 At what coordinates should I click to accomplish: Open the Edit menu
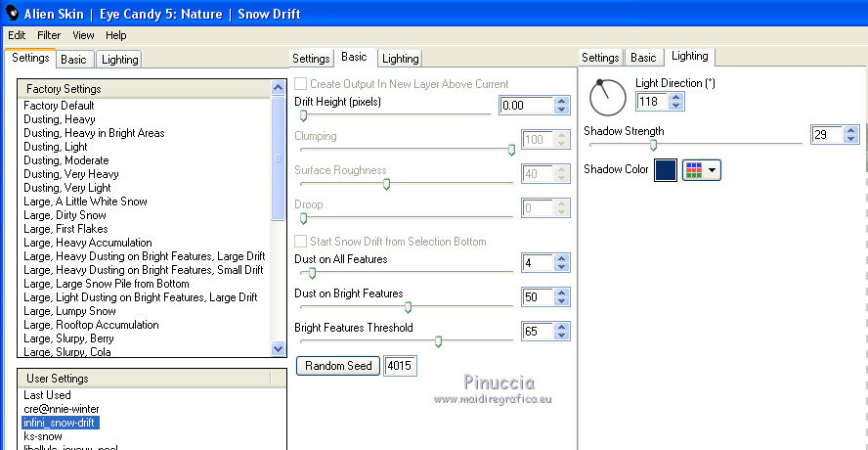tap(17, 35)
